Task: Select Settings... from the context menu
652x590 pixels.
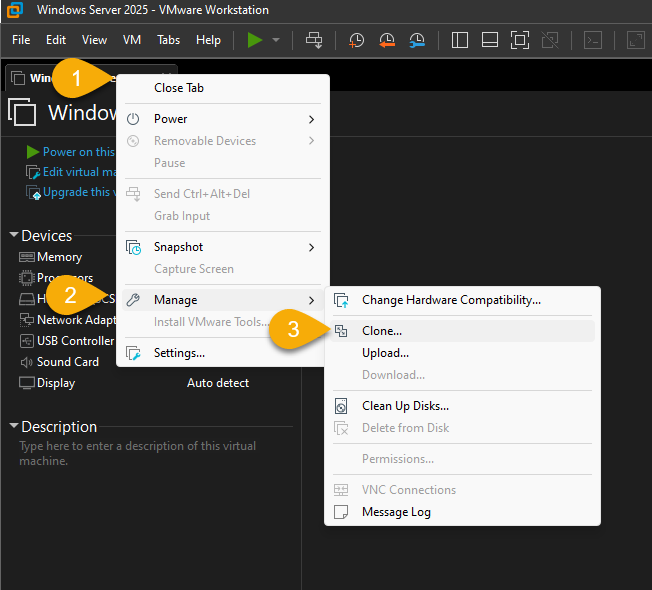Action: click(223, 353)
